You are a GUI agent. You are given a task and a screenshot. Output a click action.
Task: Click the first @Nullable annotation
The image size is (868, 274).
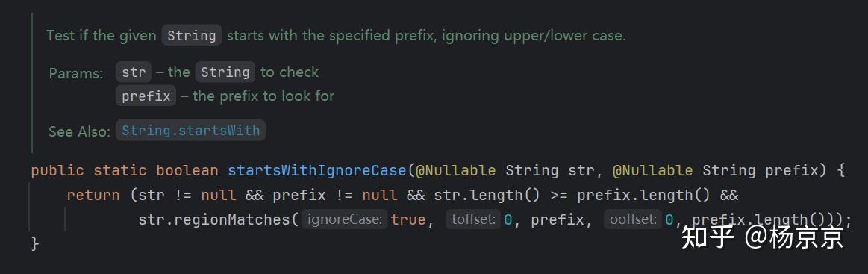pos(455,170)
